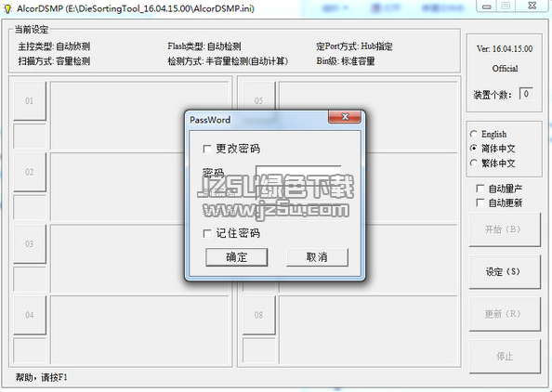Click the Bin级: 标准容量 text

click(x=346, y=61)
